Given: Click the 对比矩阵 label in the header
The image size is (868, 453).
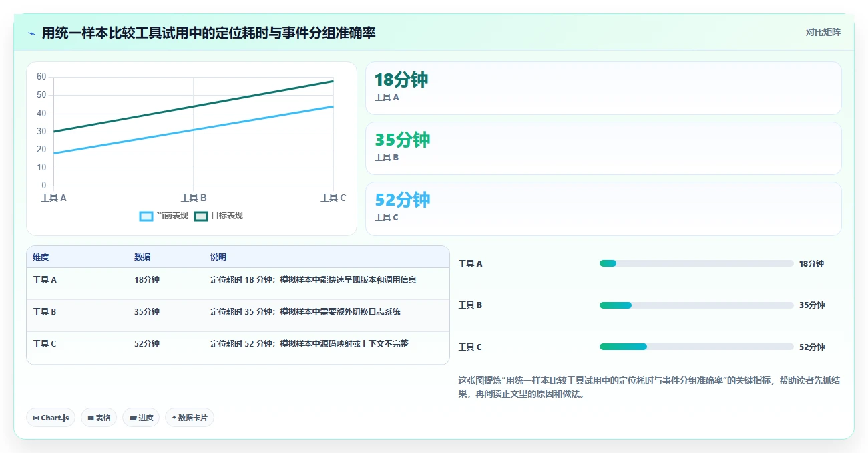Looking at the screenshot, I should pyautogui.click(x=823, y=32).
